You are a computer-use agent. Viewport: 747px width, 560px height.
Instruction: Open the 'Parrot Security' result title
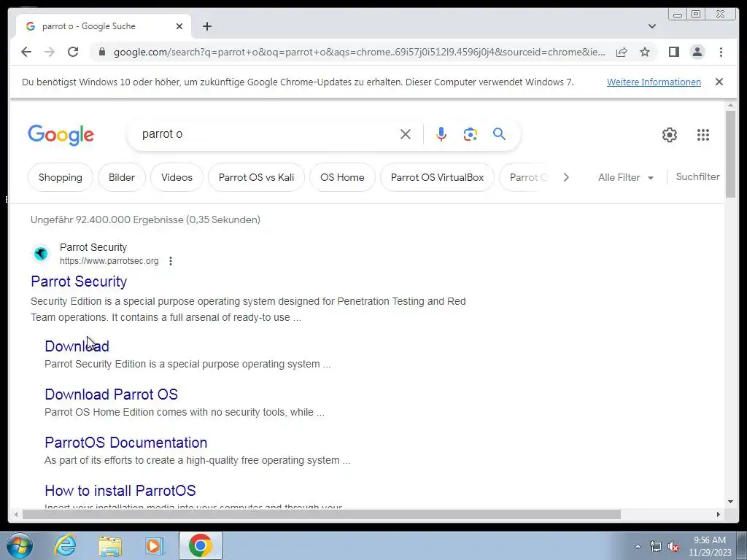coord(79,281)
